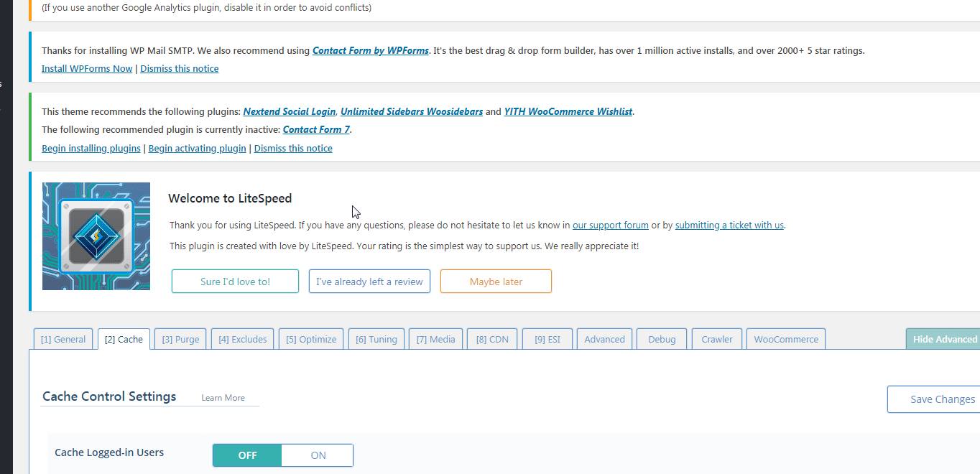Click Begin activating plugin link
Image resolution: width=980 pixels, height=474 pixels.
198,149
